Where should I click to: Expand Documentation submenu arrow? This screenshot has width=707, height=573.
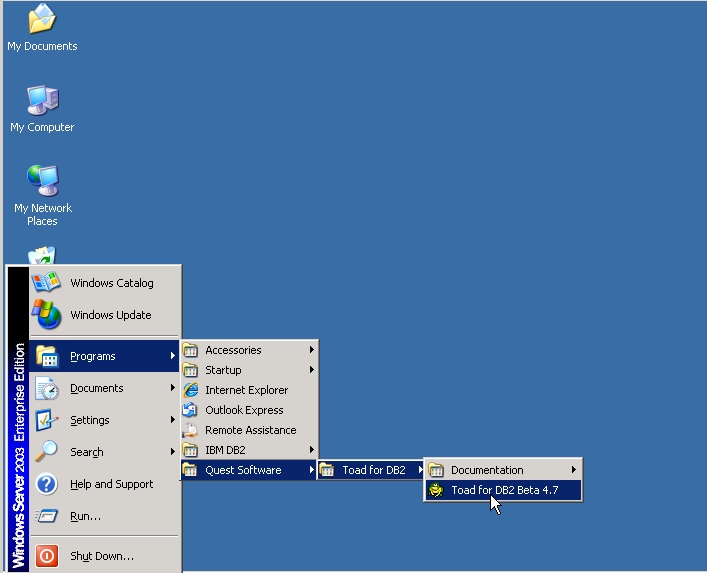coord(574,470)
